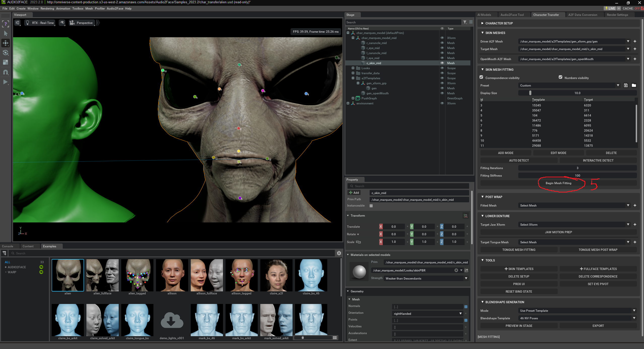The image size is (644, 349).
Task: Hide c_skin_mid mesh via eye icon
Action: click(x=442, y=63)
